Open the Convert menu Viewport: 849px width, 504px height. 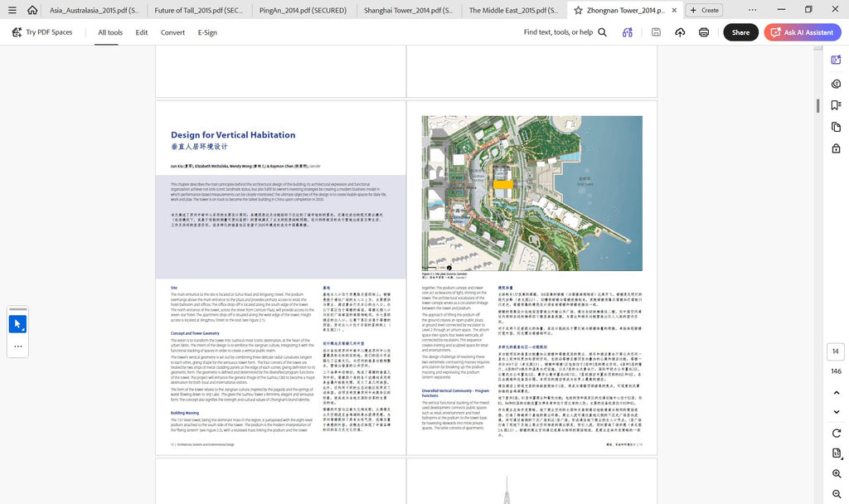point(172,32)
